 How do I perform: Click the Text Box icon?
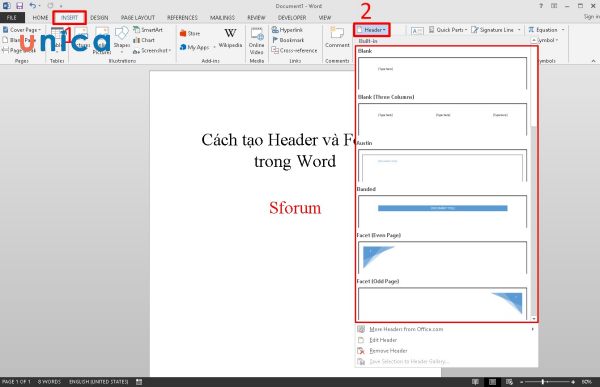[x=417, y=31]
